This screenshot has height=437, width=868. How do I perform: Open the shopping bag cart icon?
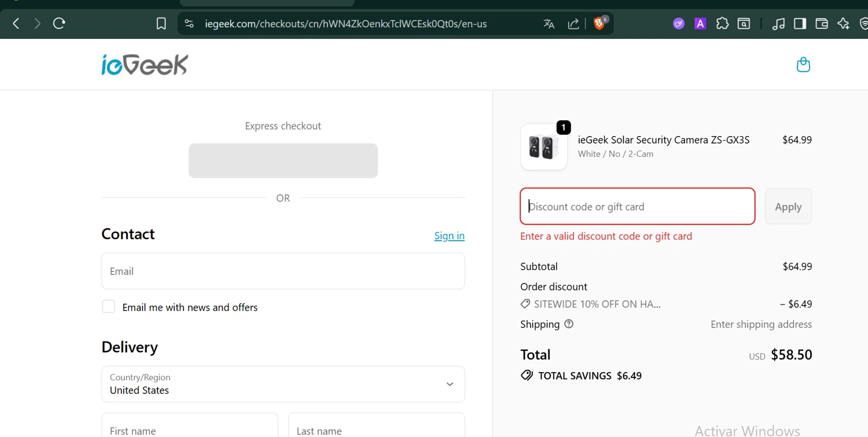tap(803, 64)
